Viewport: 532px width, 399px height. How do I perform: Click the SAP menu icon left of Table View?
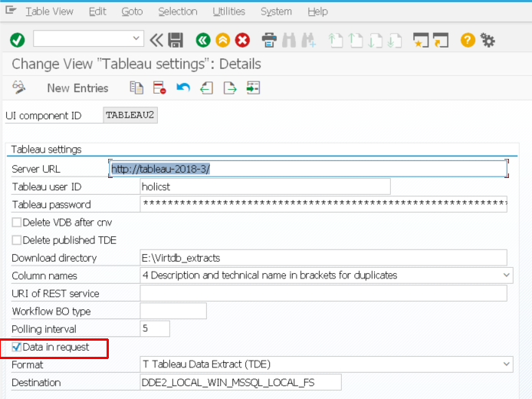[11, 11]
